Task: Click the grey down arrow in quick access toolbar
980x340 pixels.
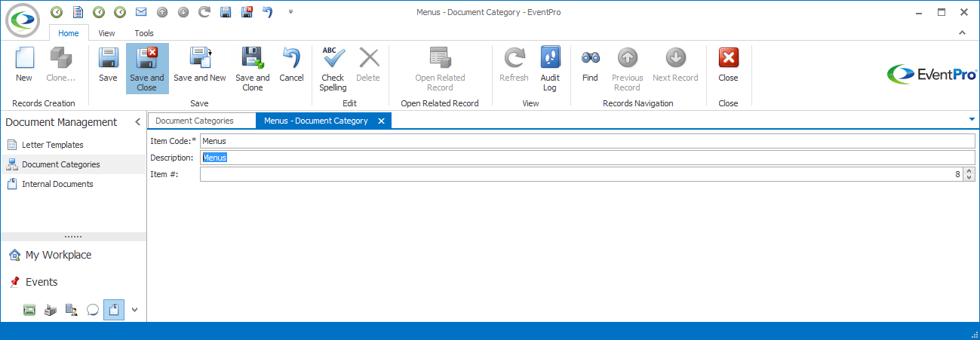Action: tap(183, 12)
